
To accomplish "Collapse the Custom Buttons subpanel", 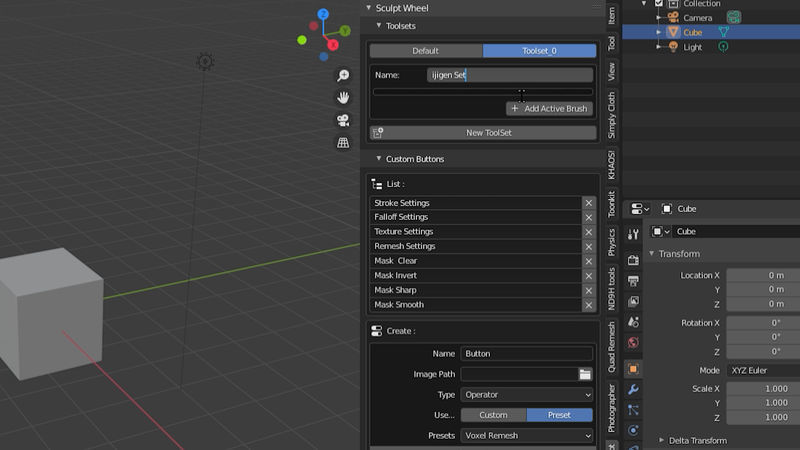I will click(x=379, y=159).
